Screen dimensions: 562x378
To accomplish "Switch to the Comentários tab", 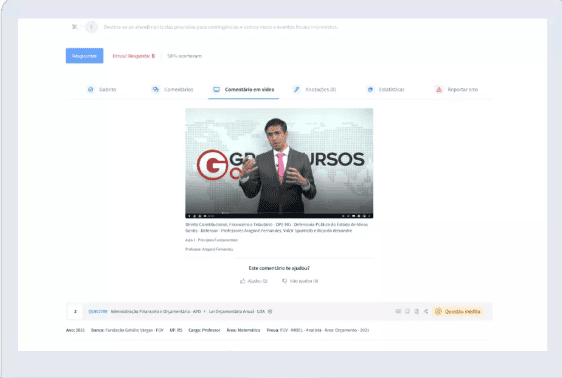I will 173,90.
